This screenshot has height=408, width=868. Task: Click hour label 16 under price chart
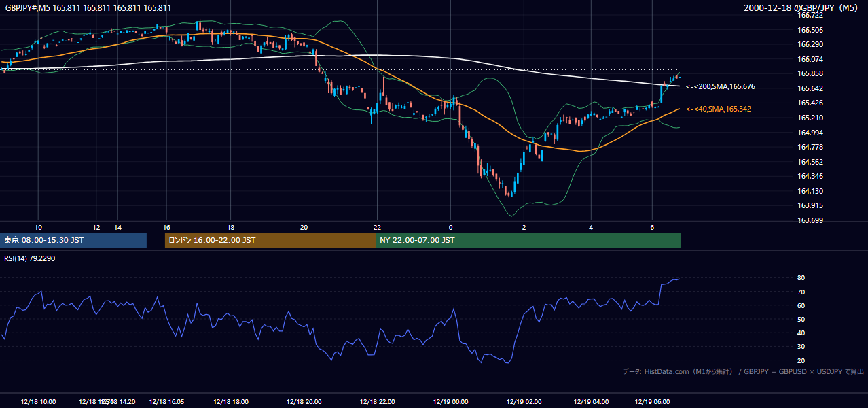[166, 227]
